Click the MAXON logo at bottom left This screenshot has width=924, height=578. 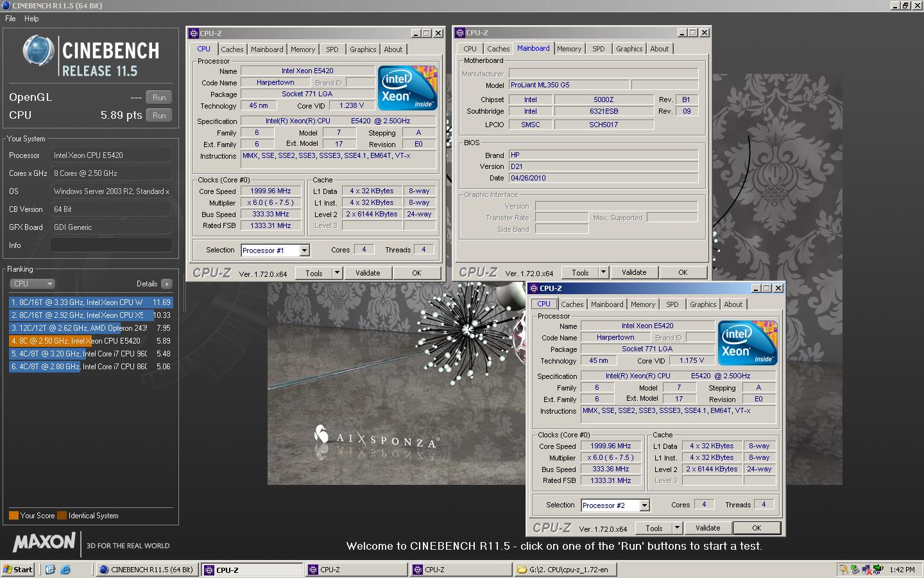[44, 543]
